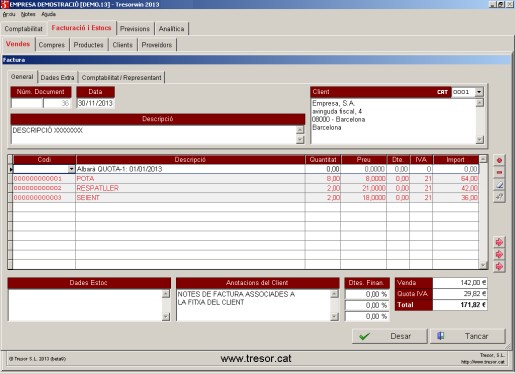Click the empty document series field

click(x=27, y=103)
